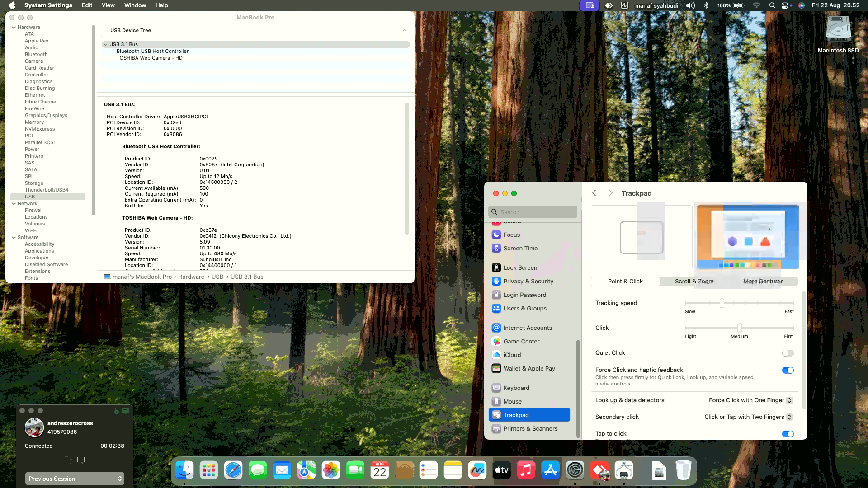Screen dimensions: 868x488
Task: Open Printers & Scanners icon
Action: tap(496, 428)
